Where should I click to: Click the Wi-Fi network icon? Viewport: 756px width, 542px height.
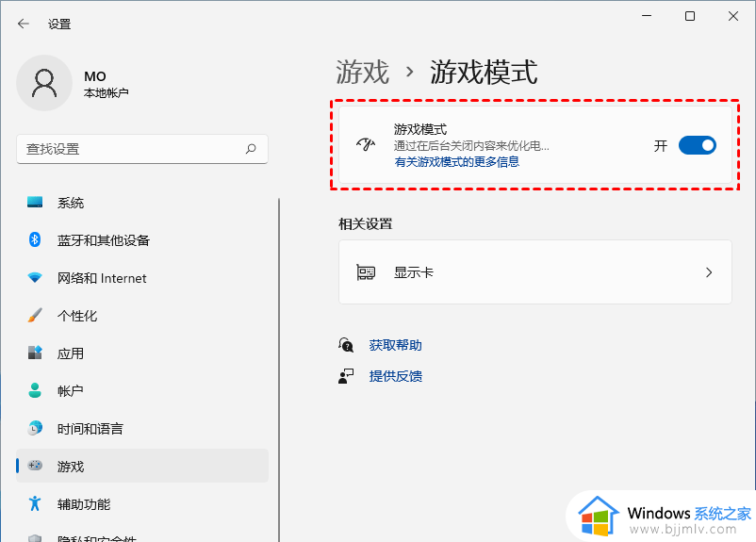pyautogui.click(x=35, y=277)
